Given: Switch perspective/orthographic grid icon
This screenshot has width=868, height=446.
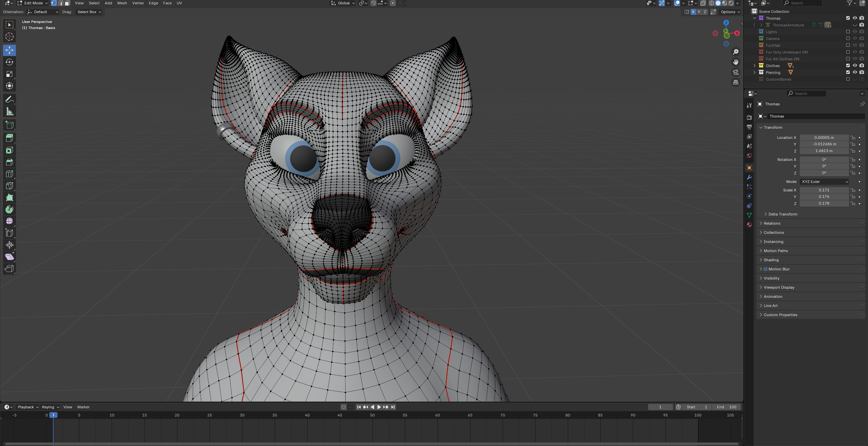Looking at the screenshot, I should click(x=735, y=82).
